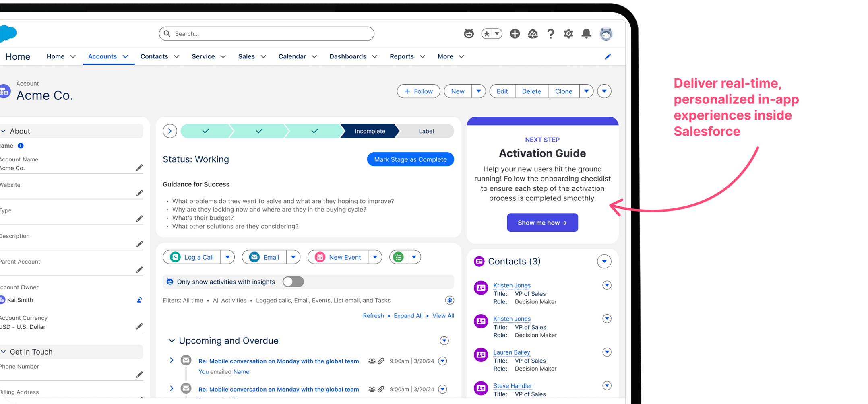Viewport: 868px width, 404px height.
Task: Click the Expand All link
Action: coord(408,316)
